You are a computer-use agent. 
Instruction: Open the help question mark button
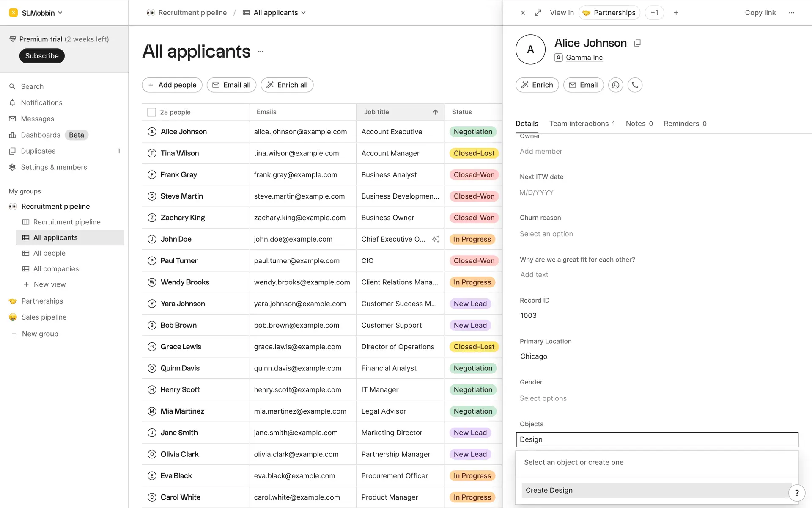pos(797,492)
